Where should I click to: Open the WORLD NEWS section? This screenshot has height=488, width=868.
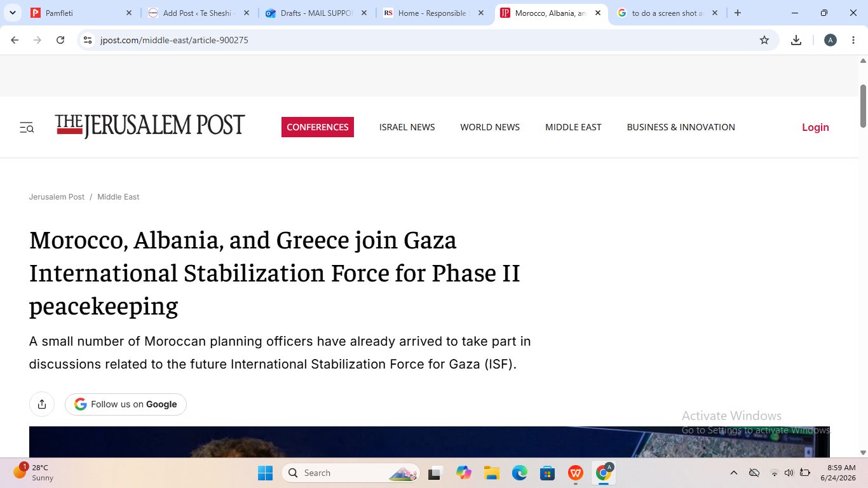click(490, 127)
